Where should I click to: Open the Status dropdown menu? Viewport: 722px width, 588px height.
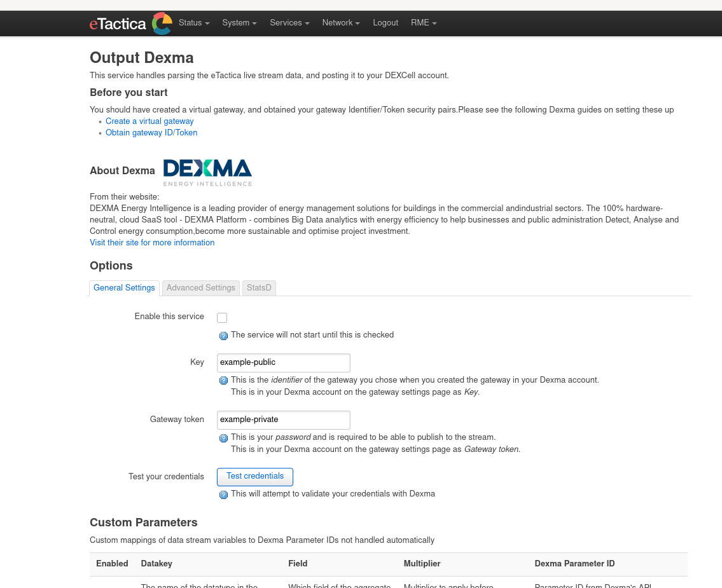[194, 22]
